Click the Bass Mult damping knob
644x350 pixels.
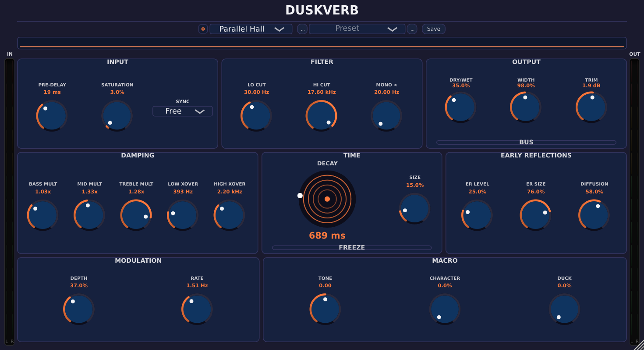point(43,215)
